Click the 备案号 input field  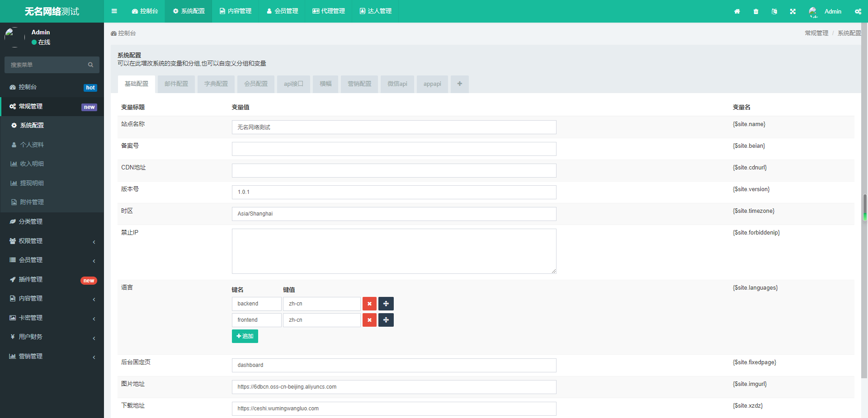(394, 149)
